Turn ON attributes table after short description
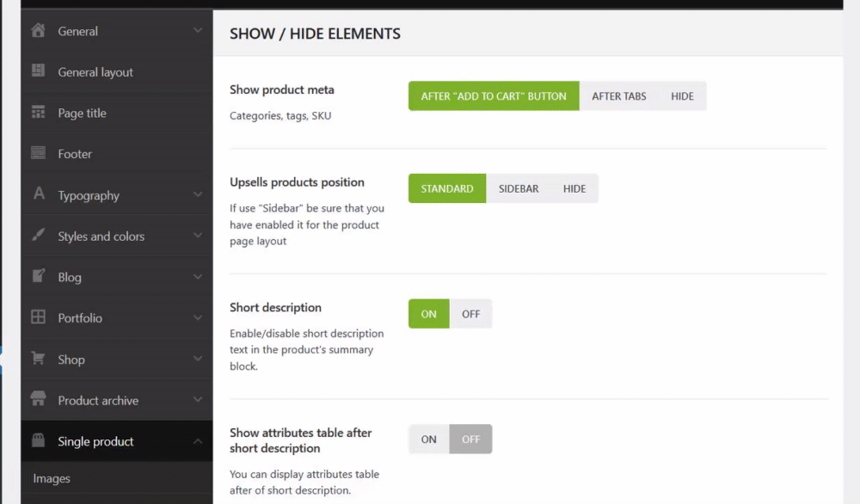Image resolution: width=860 pixels, height=504 pixels. (429, 439)
